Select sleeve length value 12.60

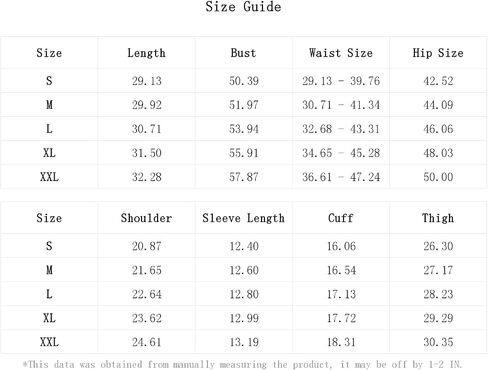pyautogui.click(x=244, y=270)
